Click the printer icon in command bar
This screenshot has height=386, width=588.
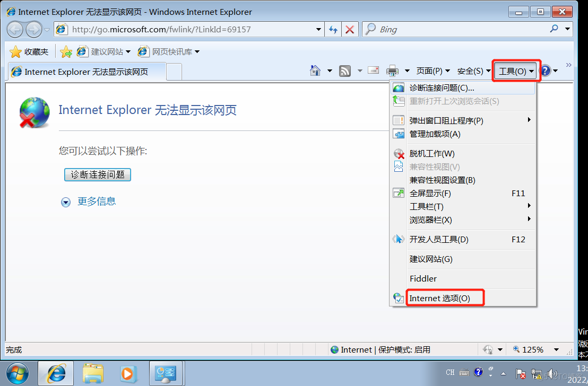(392, 71)
